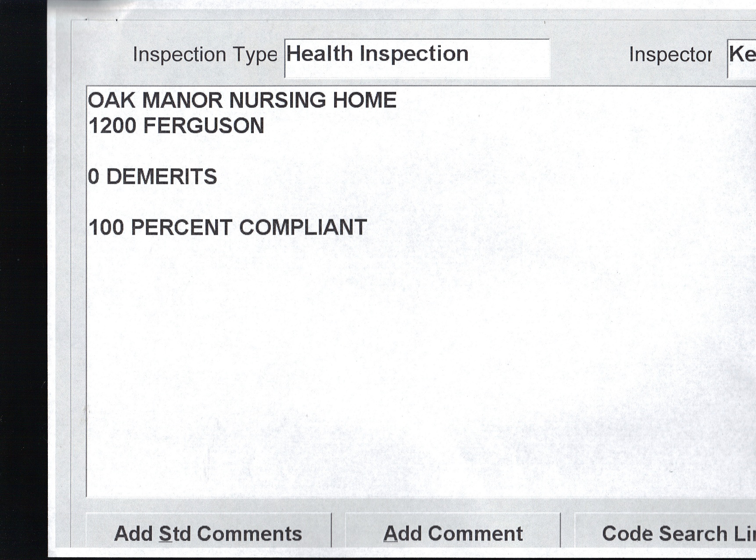
Task: Click the Add Std Comments button
Action: (x=208, y=533)
